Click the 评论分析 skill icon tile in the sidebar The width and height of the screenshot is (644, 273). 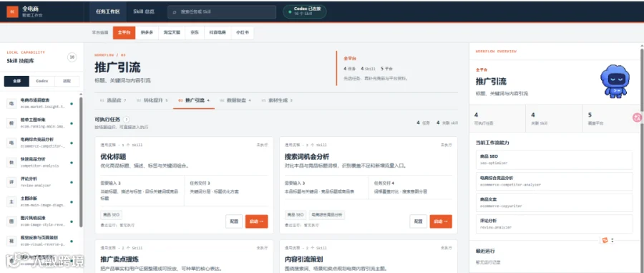coord(11,182)
